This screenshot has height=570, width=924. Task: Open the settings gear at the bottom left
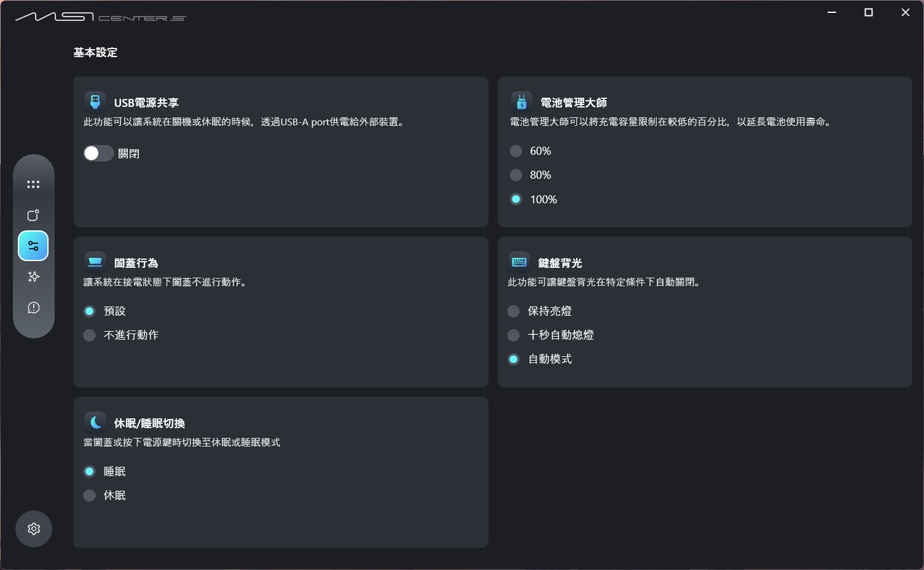pos(33,529)
